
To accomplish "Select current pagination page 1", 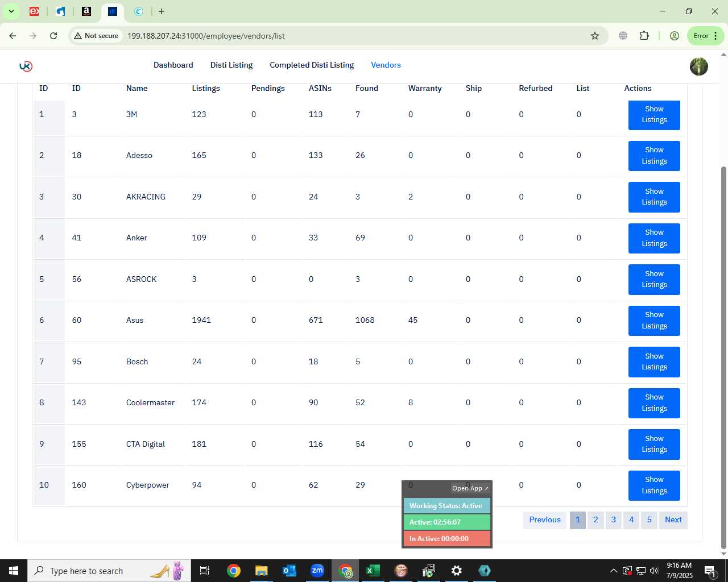I will [x=578, y=520].
